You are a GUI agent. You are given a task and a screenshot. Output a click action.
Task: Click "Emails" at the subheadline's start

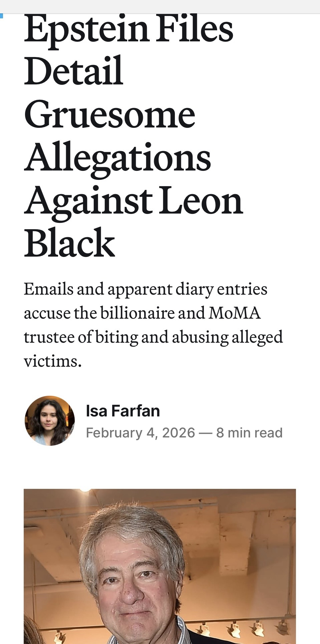pyautogui.click(x=48, y=289)
